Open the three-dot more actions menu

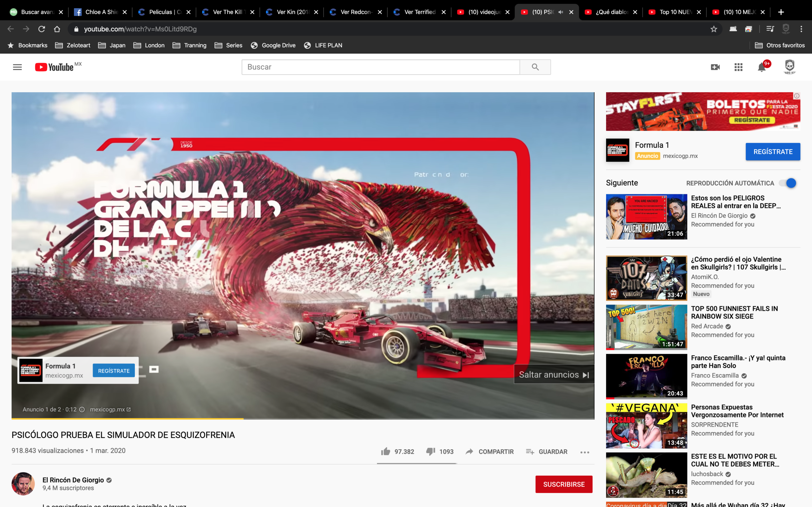point(585,452)
